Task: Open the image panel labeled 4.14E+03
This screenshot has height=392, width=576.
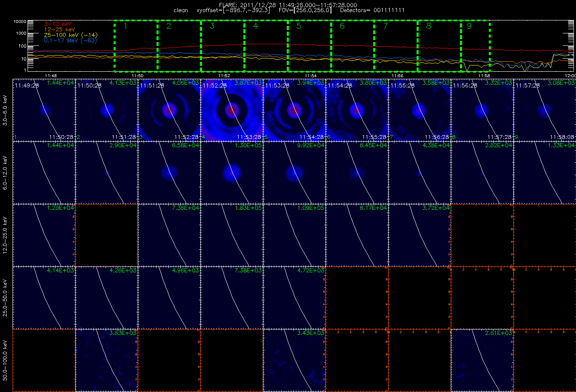Action: coord(44,298)
